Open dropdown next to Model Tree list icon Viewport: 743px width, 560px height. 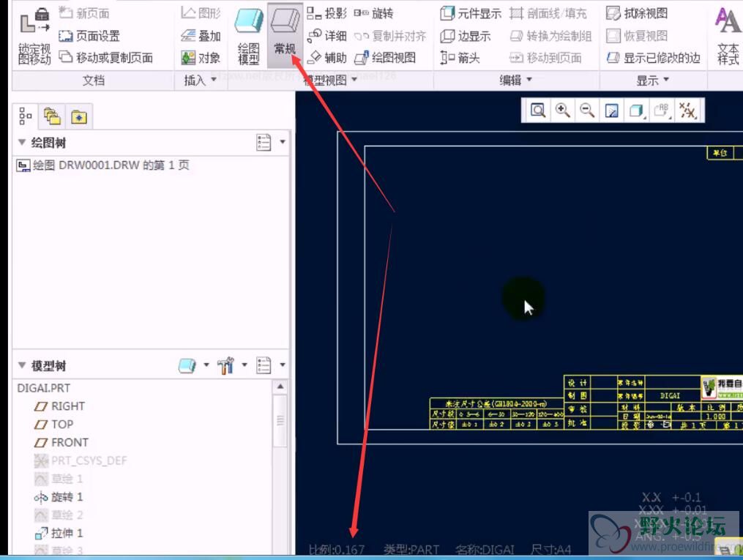[283, 365]
